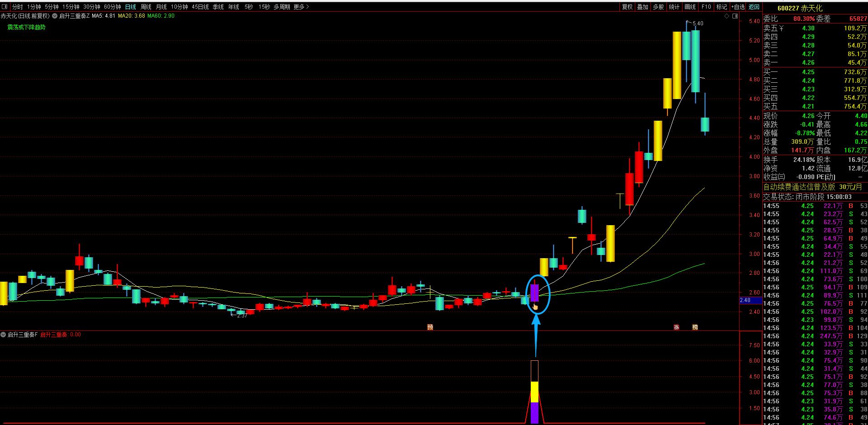Expand the 更多 periods menu

coord(301,7)
